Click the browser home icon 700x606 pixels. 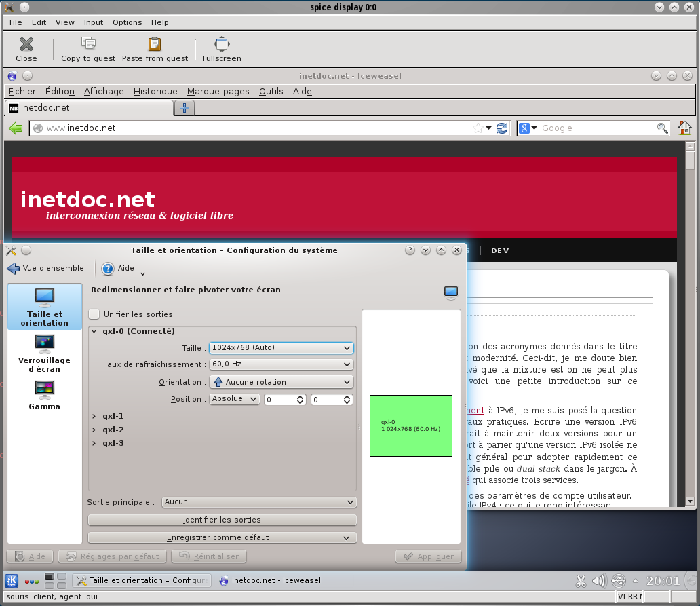click(x=684, y=128)
